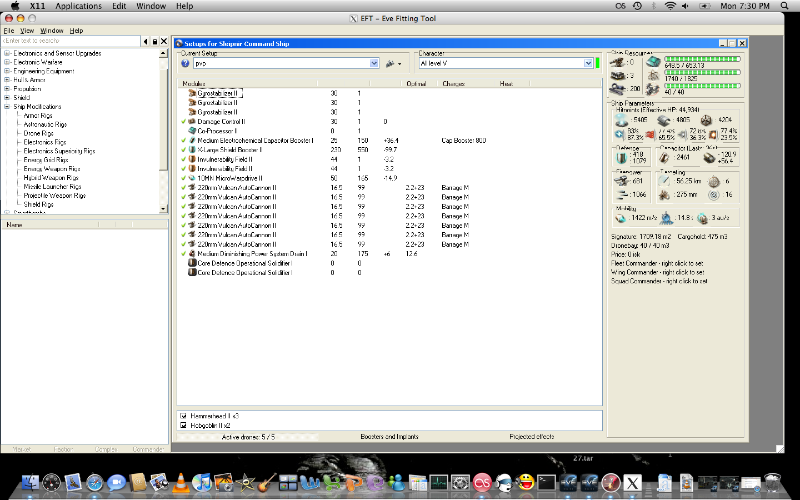
Task: Click the scan resolution icon showing 275 mm
Action: 664,194
